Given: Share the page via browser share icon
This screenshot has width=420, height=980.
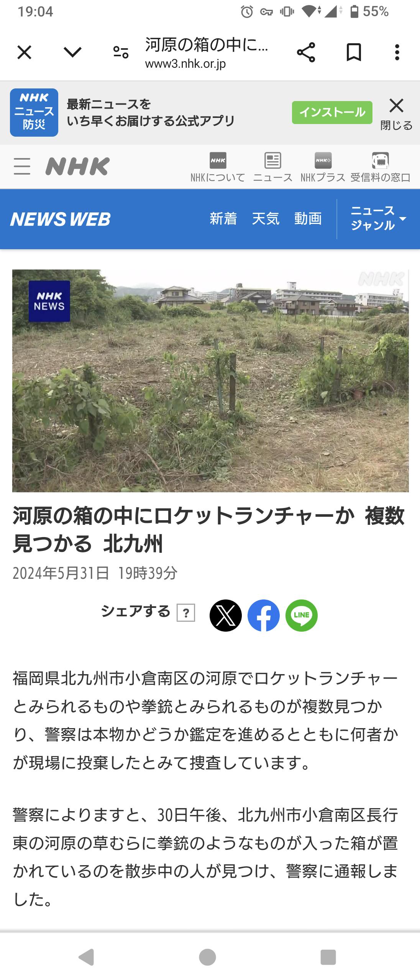Looking at the screenshot, I should (306, 52).
